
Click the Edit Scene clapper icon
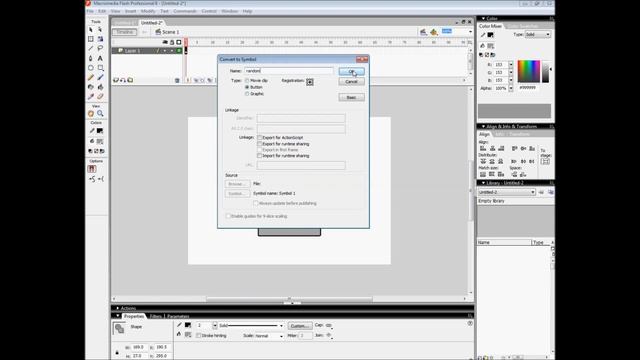(424, 32)
